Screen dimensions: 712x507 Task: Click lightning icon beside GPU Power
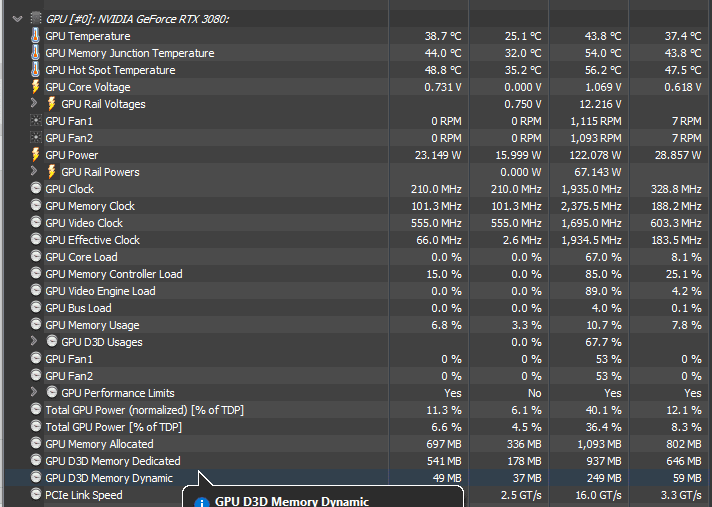tap(35, 155)
